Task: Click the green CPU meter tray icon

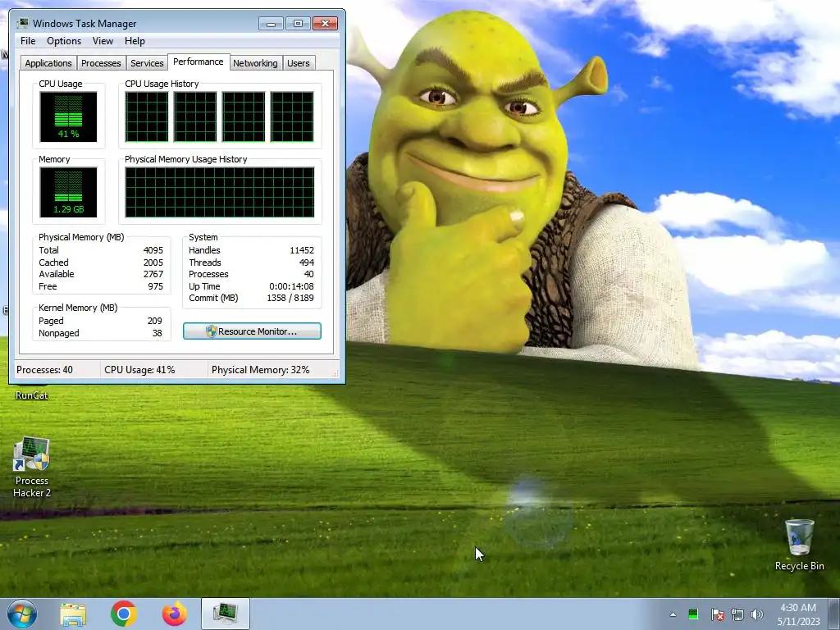Action: tap(692, 614)
